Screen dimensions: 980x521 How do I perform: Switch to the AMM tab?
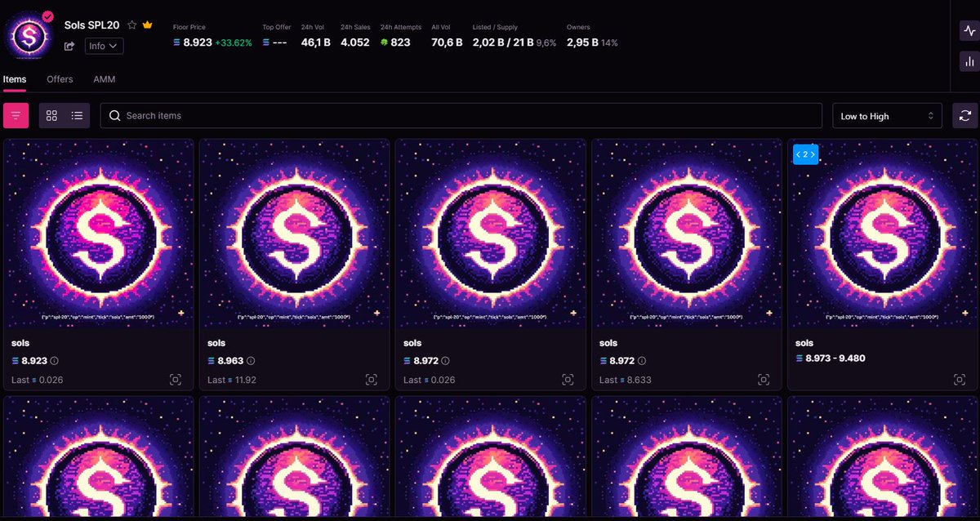105,79
